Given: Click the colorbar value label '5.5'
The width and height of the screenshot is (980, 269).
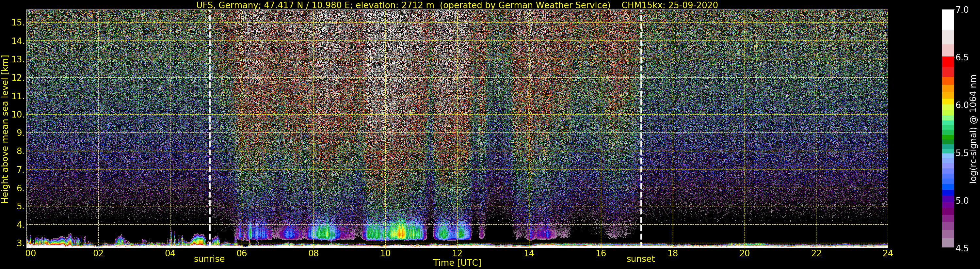Looking at the screenshot, I should click(x=962, y=153).
